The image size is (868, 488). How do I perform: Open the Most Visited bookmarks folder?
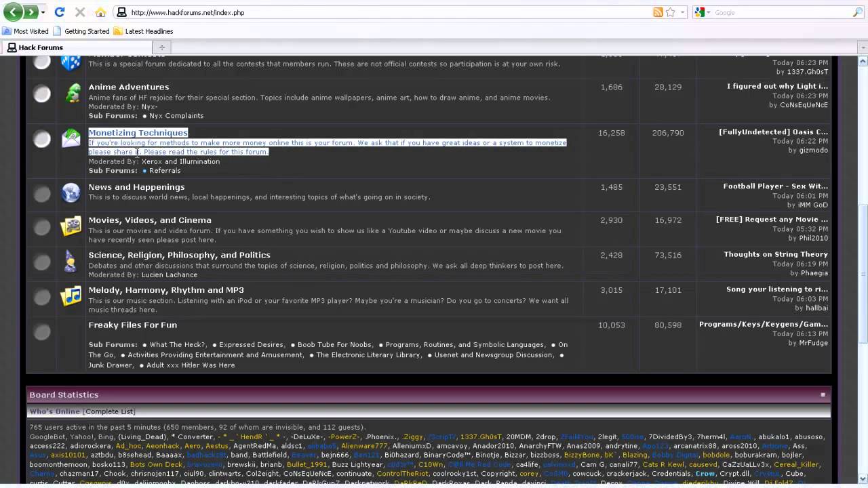[x=26, y=31]
